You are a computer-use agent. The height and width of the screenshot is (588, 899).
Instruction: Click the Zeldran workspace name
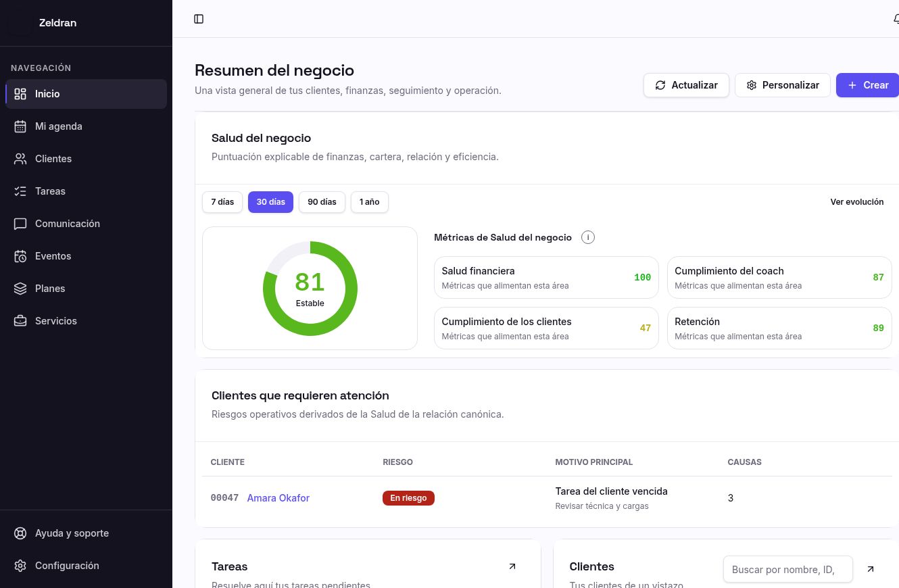point(57,23)
